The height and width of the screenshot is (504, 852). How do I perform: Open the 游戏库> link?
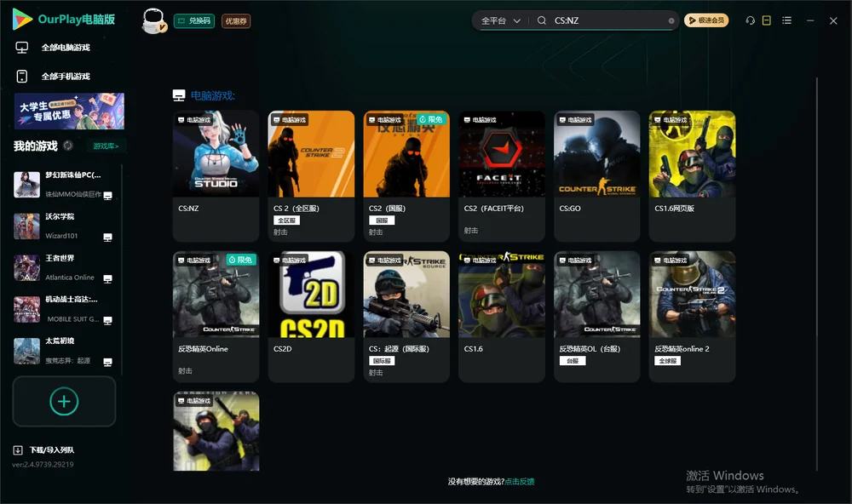[x=106, y=146]
